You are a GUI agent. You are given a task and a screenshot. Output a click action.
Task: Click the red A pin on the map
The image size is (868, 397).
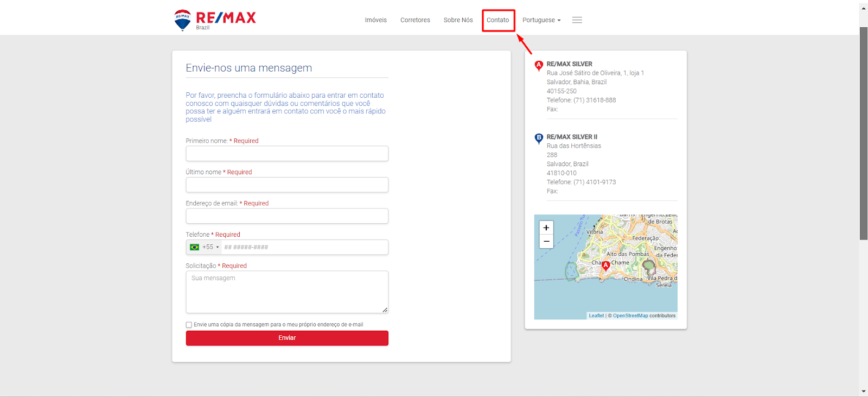coord(606,266)
